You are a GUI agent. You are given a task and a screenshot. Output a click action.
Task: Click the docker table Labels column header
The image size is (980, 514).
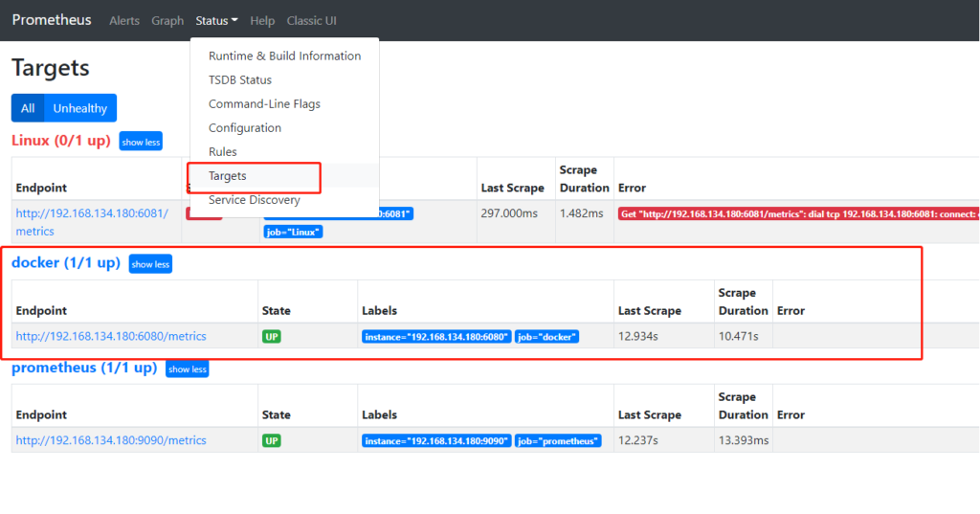[x=379, y=311]
